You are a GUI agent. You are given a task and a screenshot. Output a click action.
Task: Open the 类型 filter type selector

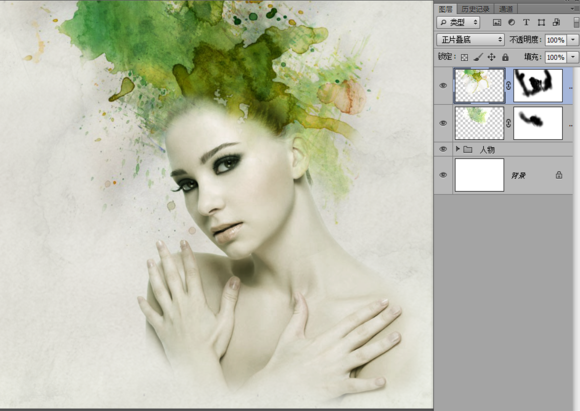point(458,23)
